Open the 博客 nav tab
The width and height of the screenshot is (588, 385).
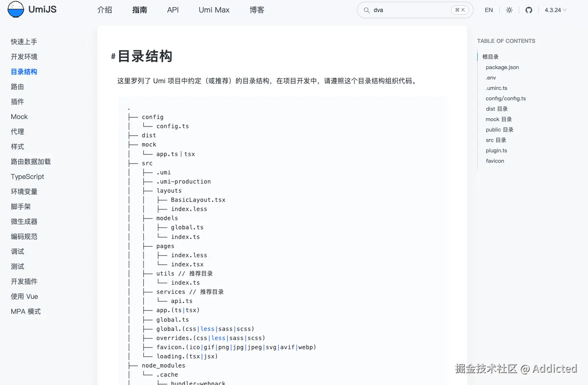tap(257, 10)
